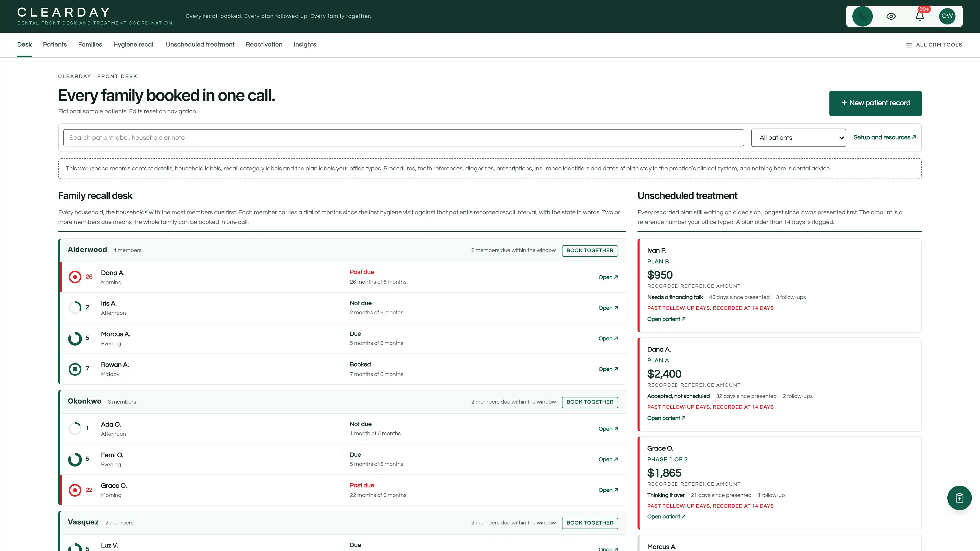The width and height of the screenshot is (980, 551).
Task: Open the Insights tab
Action: point(305,44)
